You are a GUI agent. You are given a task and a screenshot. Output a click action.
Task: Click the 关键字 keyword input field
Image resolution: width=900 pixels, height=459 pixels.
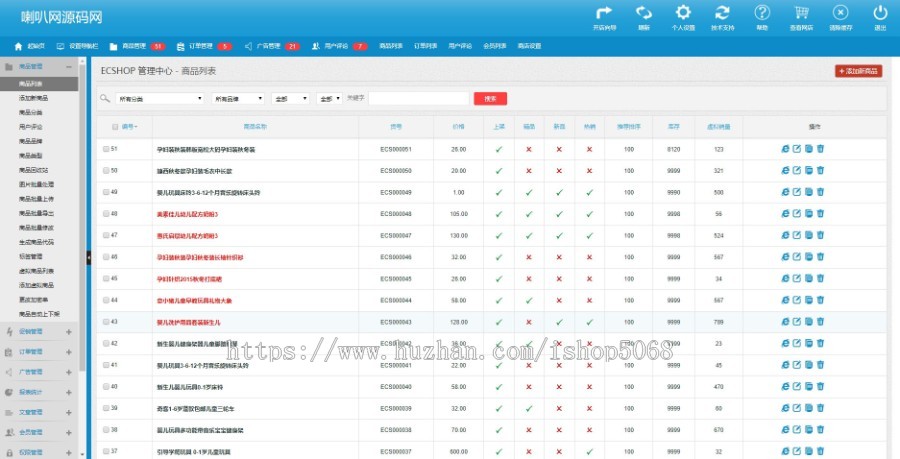(418, 99)
